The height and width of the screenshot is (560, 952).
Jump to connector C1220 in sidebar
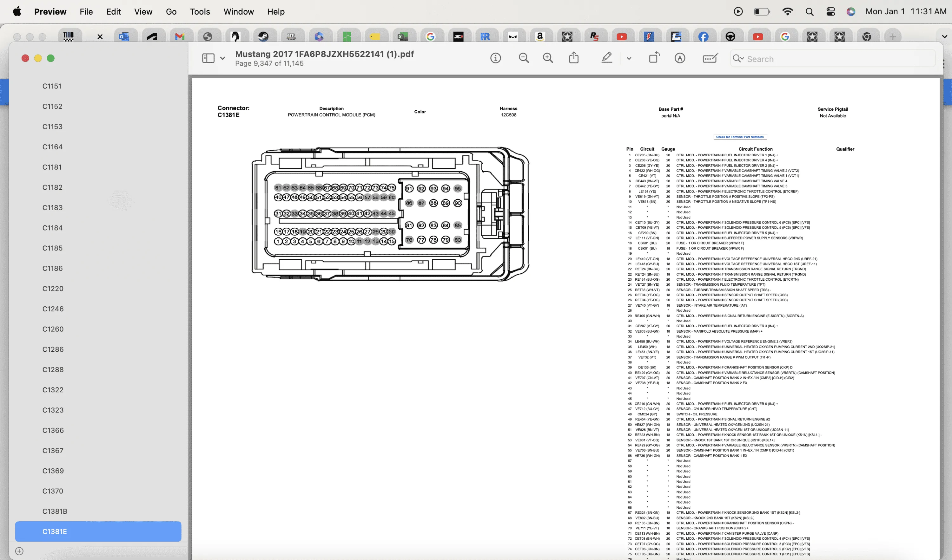(x=52, y=289)
